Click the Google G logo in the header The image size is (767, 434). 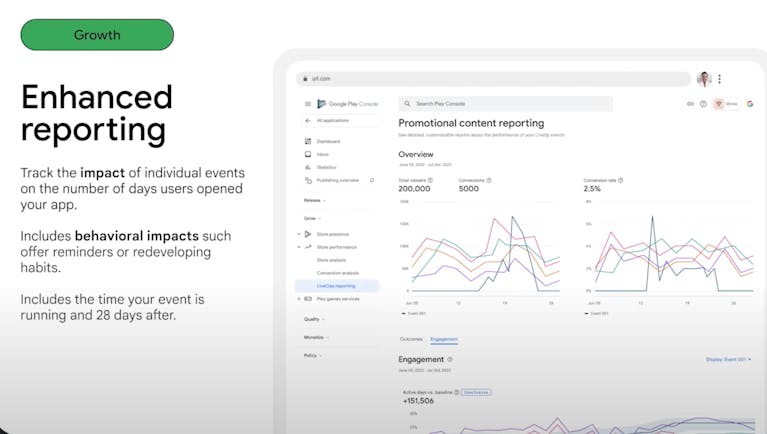750,104
